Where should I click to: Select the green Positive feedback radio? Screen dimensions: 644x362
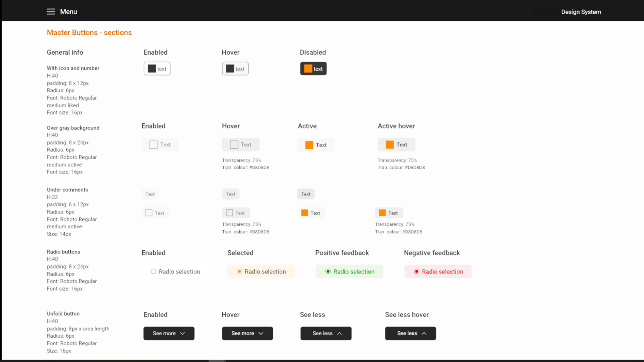pyautogui.click(x=328, y=271)
